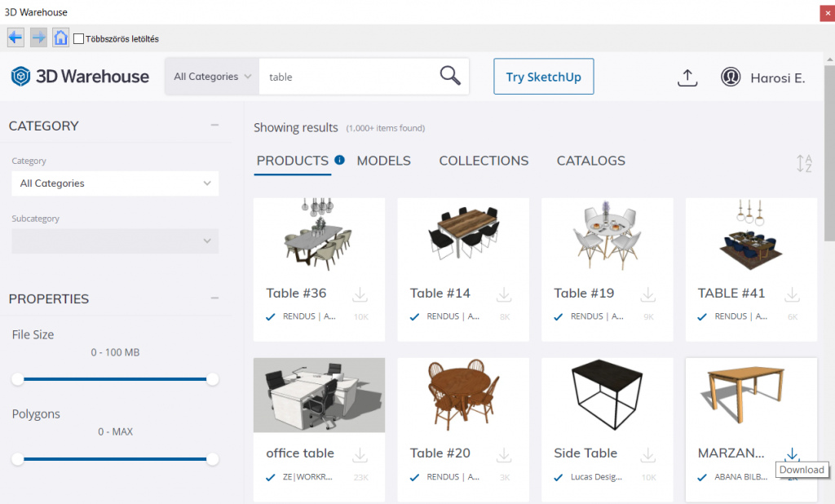
Task: Collapse the PROPERTIES section
Action: click(214, 298)
